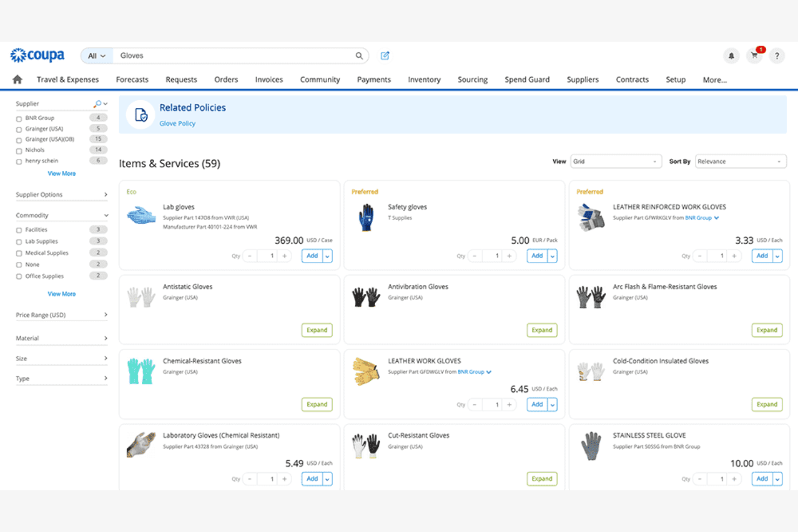Check the Nichols supplier filter
798x532 pixels.
click(x=19, y=151)
